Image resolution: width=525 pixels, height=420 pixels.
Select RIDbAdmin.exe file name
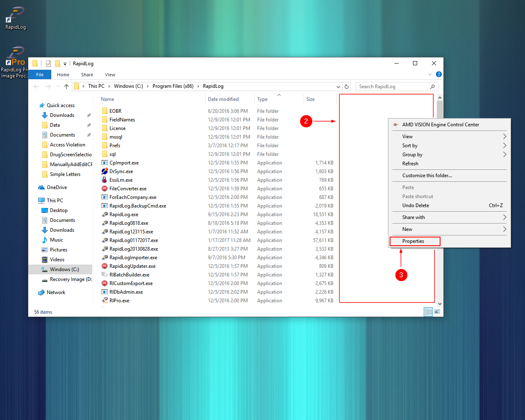[x=126, y=292]
